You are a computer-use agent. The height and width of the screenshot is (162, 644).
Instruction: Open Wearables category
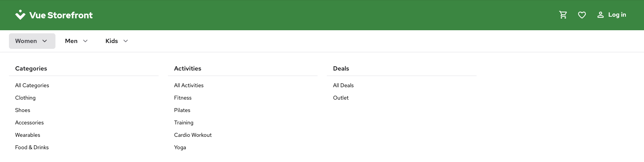[x=28, y=135]
